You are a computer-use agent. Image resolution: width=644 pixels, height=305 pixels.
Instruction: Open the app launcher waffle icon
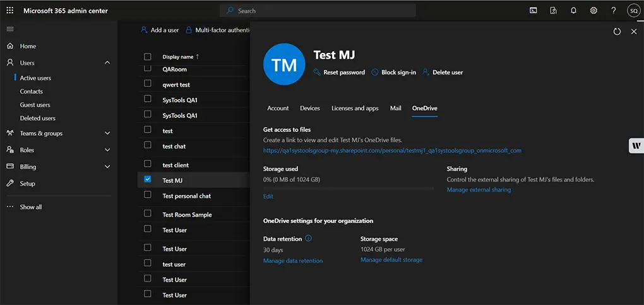click(x=10, y=11)
